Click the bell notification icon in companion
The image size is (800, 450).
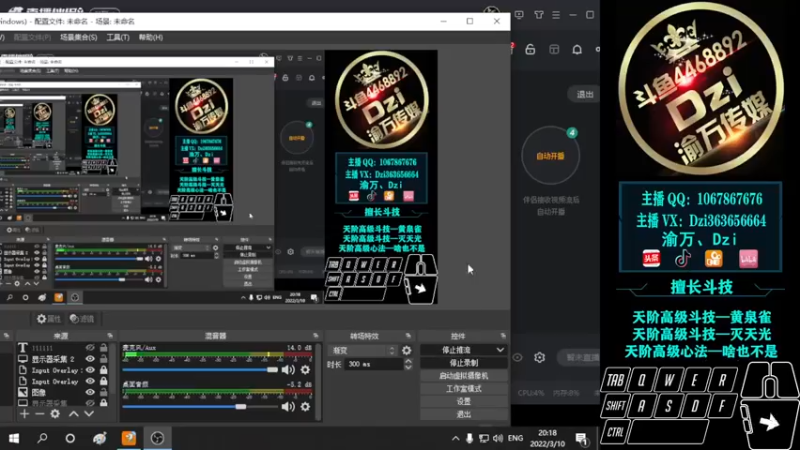pyautogui.click(x=577, y=49)
